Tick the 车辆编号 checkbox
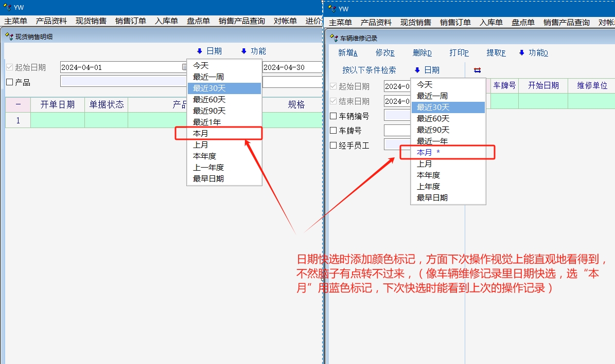The height and width of the screenshot is (364, 615). [333, 116]
